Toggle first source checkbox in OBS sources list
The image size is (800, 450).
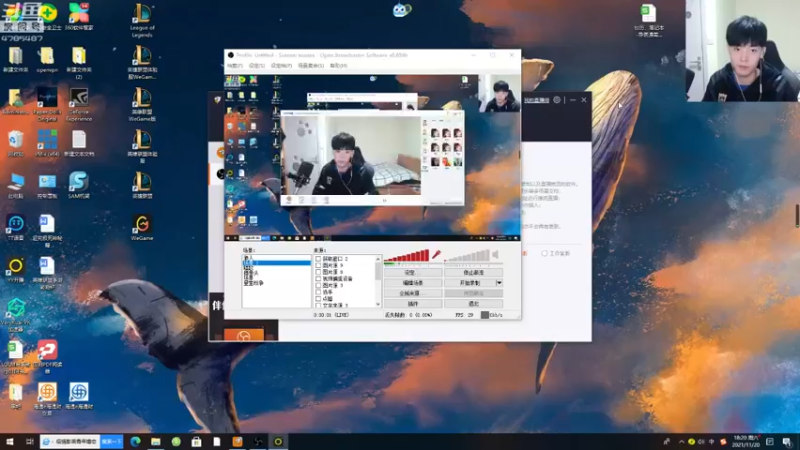pyautogui.click(x=318, y=259)
